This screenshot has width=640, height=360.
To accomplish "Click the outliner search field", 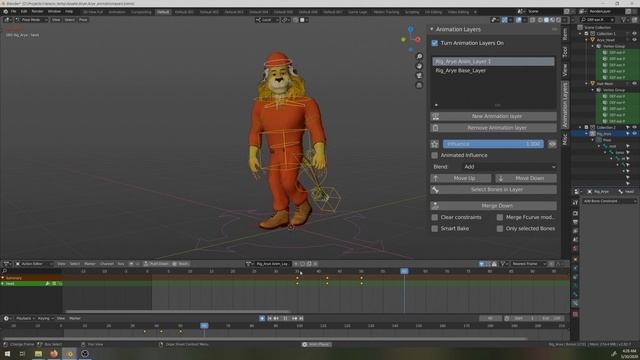I will pos(598,20).
